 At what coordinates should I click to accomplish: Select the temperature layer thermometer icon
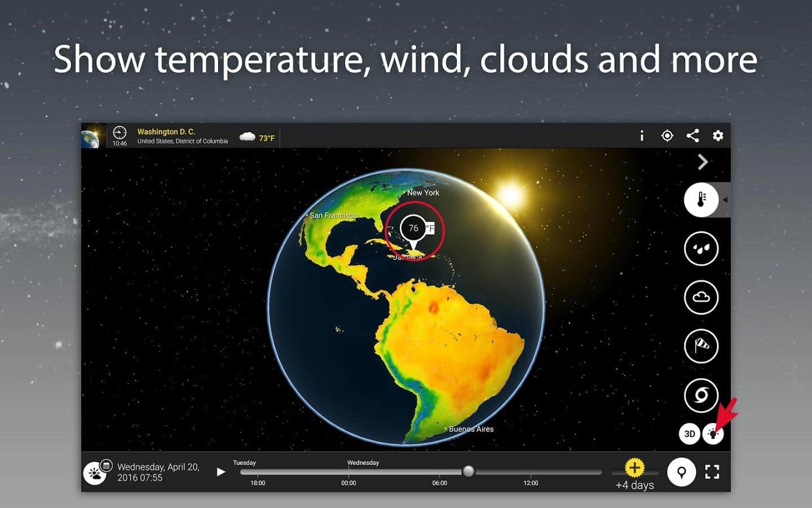tap(701, 200)
